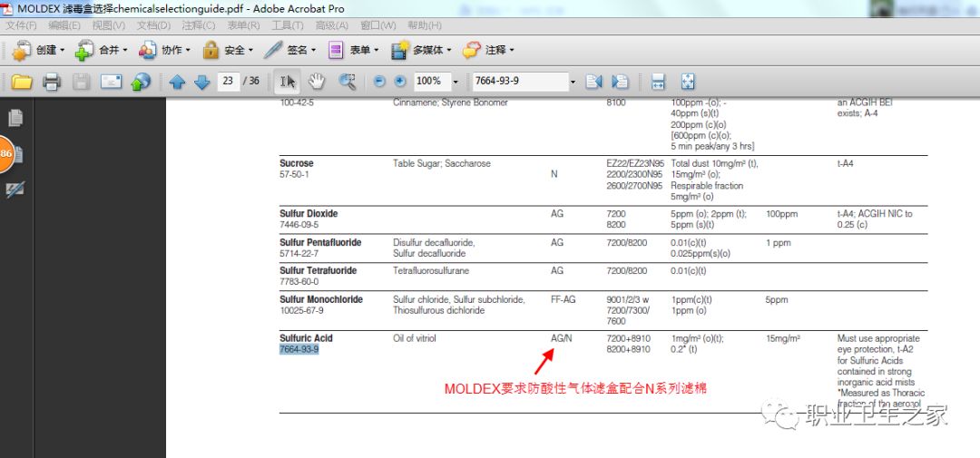Click the fit one full page icon
Screen dimensions: 980x458
(688, 82)
